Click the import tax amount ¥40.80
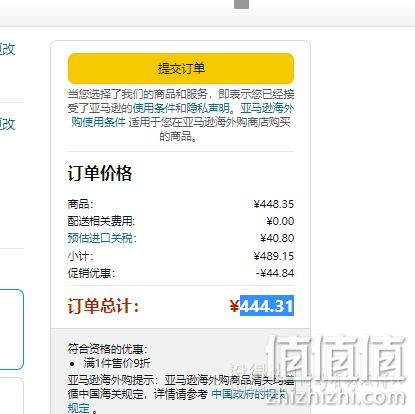 coord(277,238)
